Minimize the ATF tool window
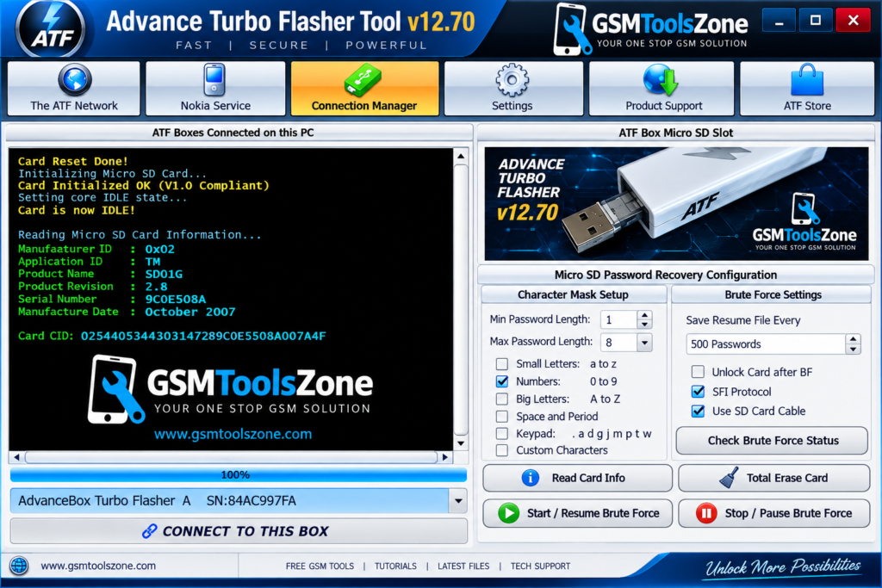This screenshot has width=882, height=588. (779, 21)
